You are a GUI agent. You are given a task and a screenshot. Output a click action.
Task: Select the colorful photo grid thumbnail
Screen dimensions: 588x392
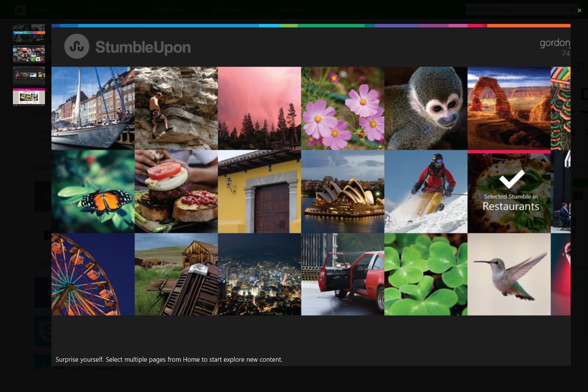click(29, 54)
